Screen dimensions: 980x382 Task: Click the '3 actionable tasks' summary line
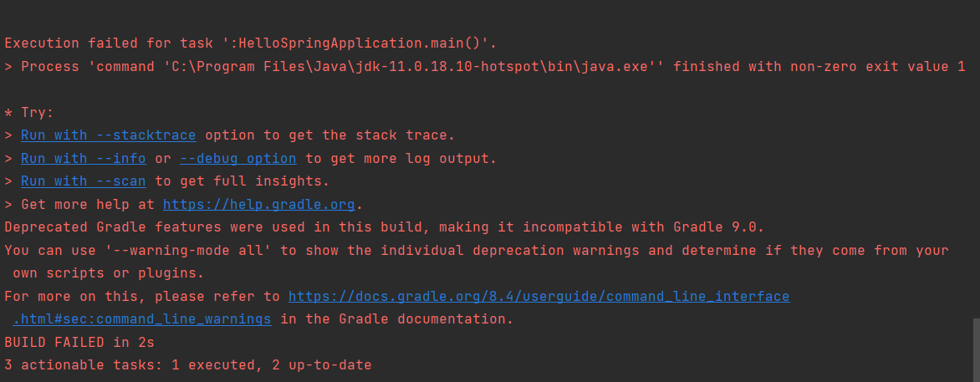coord(187,365)
